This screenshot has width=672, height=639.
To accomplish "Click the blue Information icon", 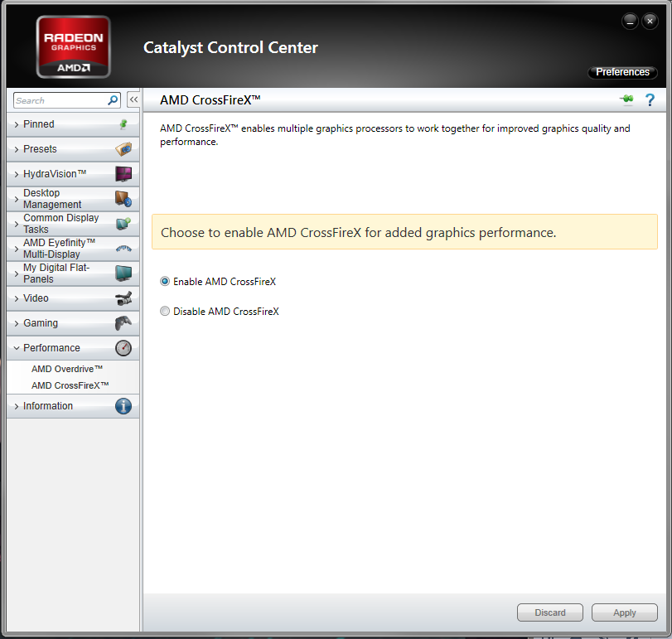I will [x=123, y=406].
